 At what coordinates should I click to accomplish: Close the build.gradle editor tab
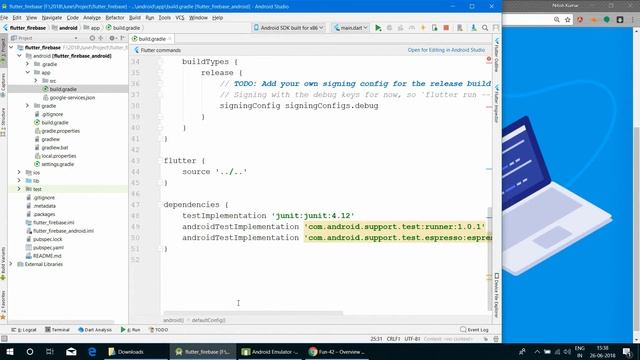[x=170, y=39]
